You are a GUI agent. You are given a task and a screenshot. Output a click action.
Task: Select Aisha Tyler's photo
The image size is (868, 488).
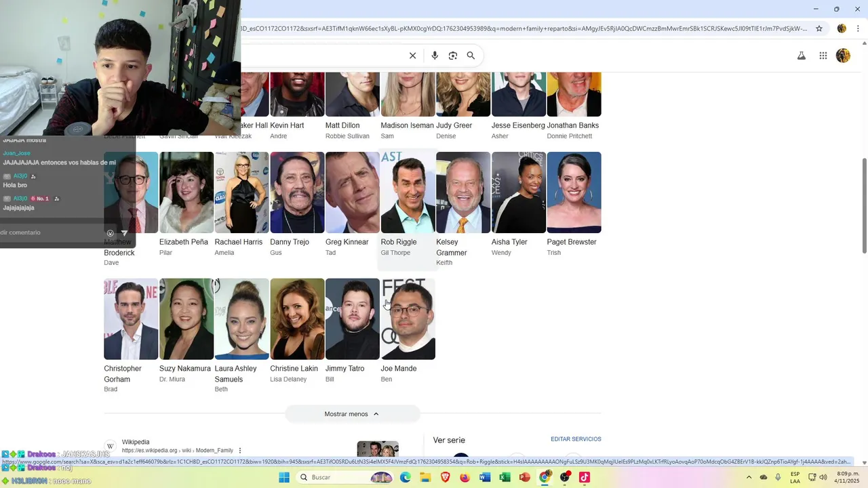[x=519, y=192]
